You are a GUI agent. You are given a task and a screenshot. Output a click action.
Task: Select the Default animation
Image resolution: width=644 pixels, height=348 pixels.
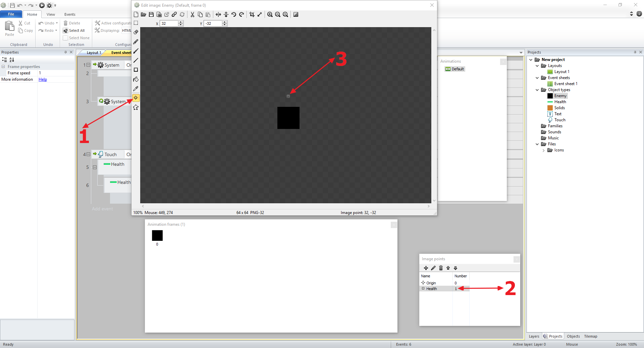tap(455, 69)
